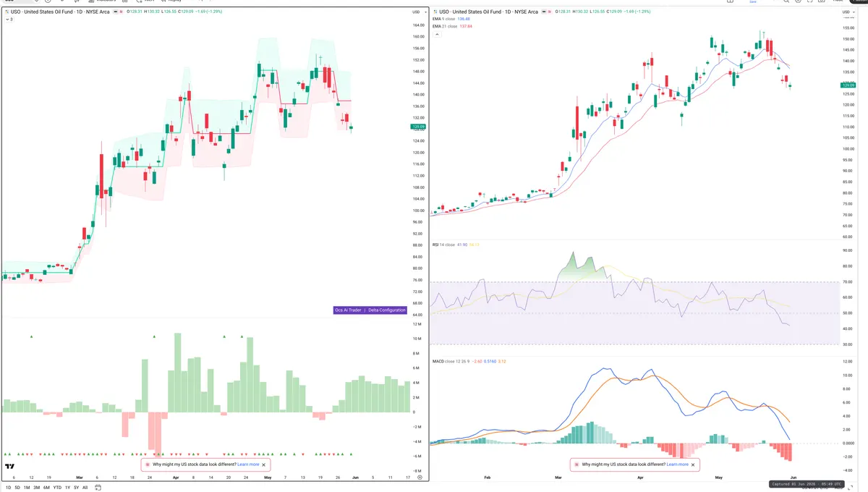Open chart settings gear at left chart corner
The height and width of the screenshot is (492, 868).
click(420, 478)
